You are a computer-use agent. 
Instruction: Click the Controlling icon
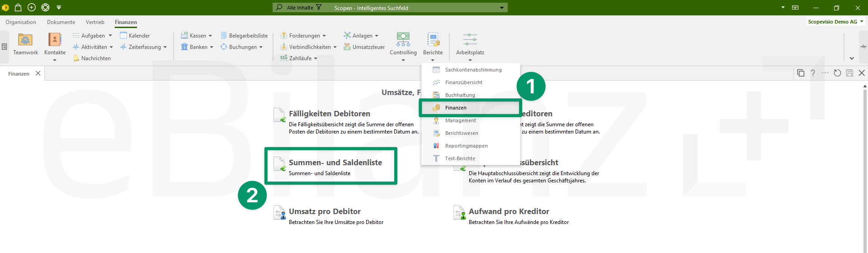pyautogui.click(x=403, y=39)
